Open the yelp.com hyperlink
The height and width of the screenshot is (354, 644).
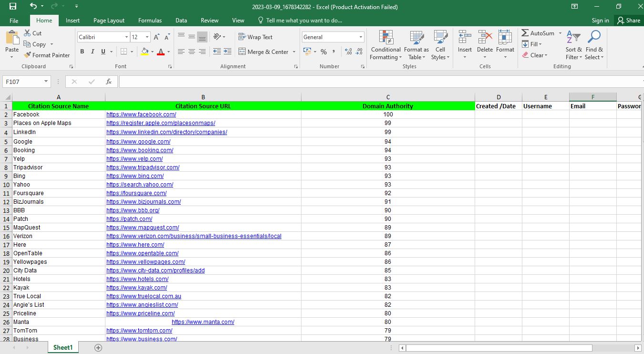[135, 159]
